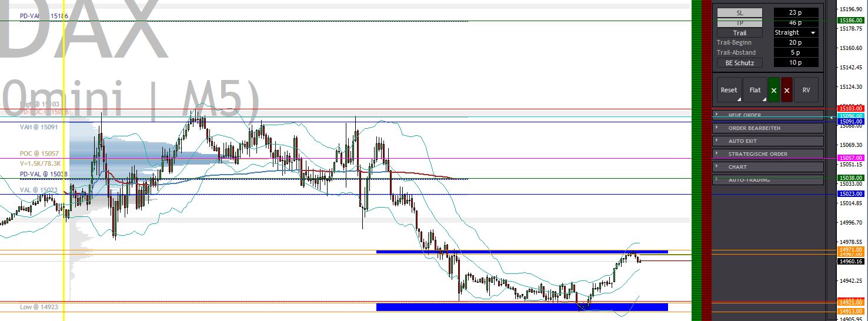Click the current price 14960.16 tag
This screenshot has height=321, width=868.
pyautogui.click(x=851, y=262)
